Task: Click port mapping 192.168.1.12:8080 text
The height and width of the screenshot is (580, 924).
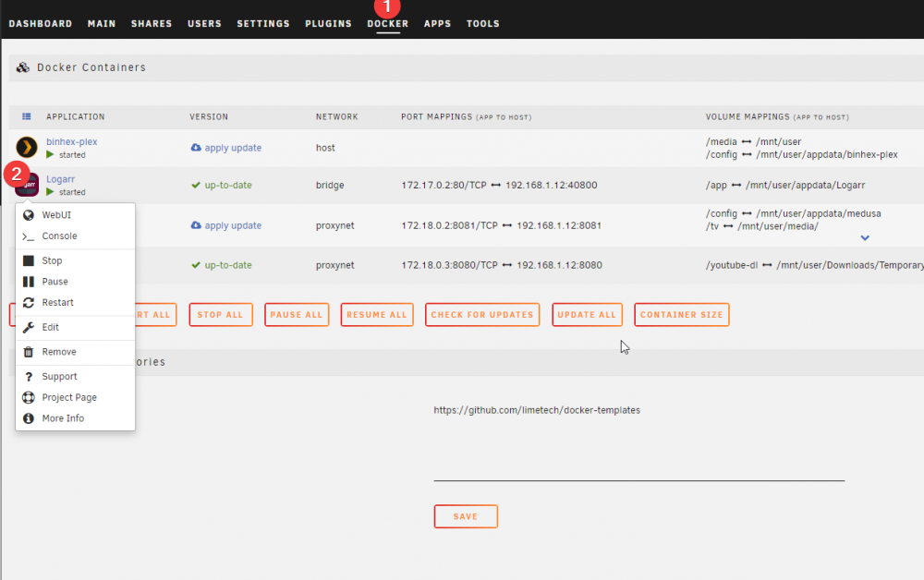Action: pos(559,265)
